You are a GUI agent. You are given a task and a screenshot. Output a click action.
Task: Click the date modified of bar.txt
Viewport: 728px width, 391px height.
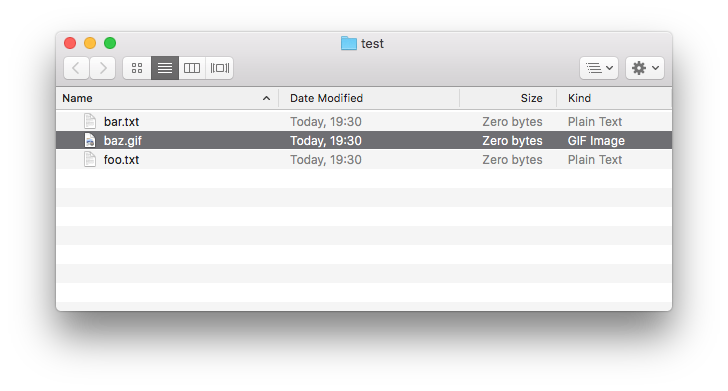point(325,122)
